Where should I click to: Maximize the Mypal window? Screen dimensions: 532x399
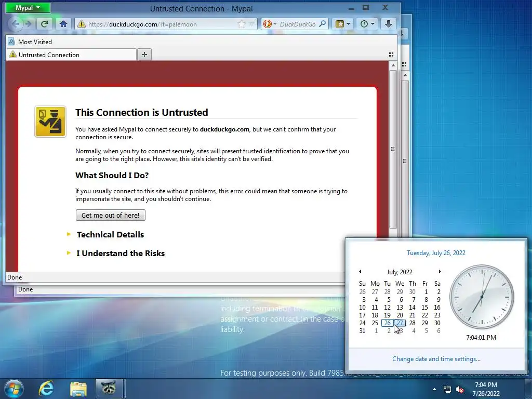[x=366, y=8]
